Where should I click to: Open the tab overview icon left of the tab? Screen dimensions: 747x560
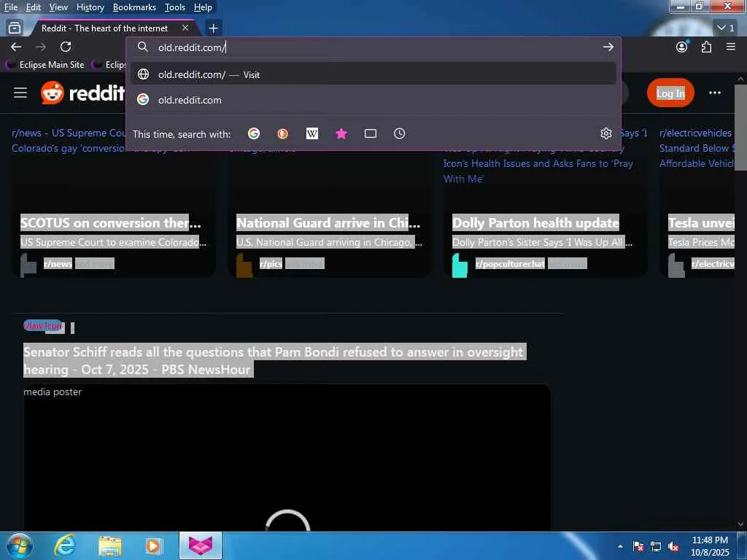tap(15, 28)
